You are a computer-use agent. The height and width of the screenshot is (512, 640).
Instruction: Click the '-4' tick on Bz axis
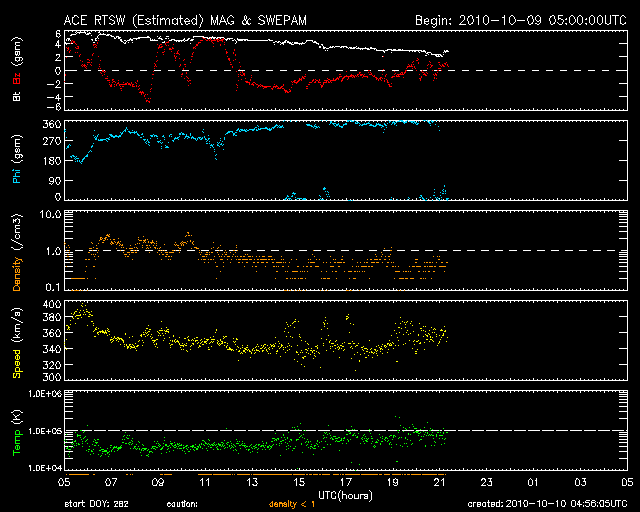pyautogui.click(x=53, y=97)
